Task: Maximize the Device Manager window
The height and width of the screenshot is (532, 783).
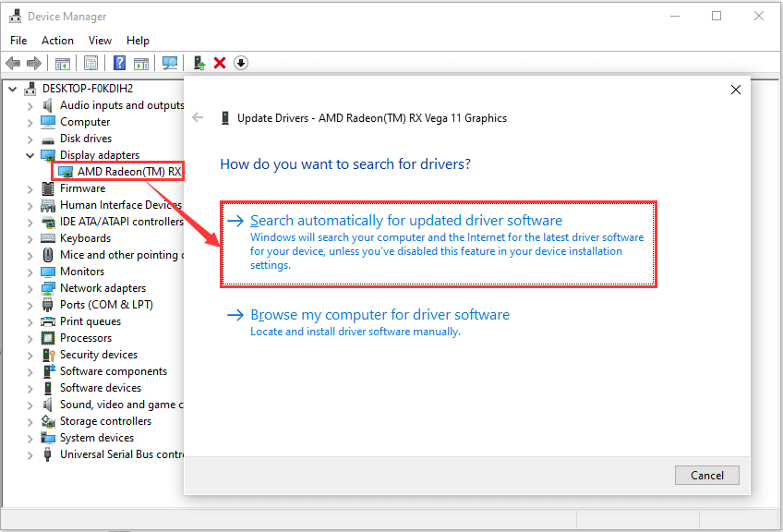Action: [717, 16]
